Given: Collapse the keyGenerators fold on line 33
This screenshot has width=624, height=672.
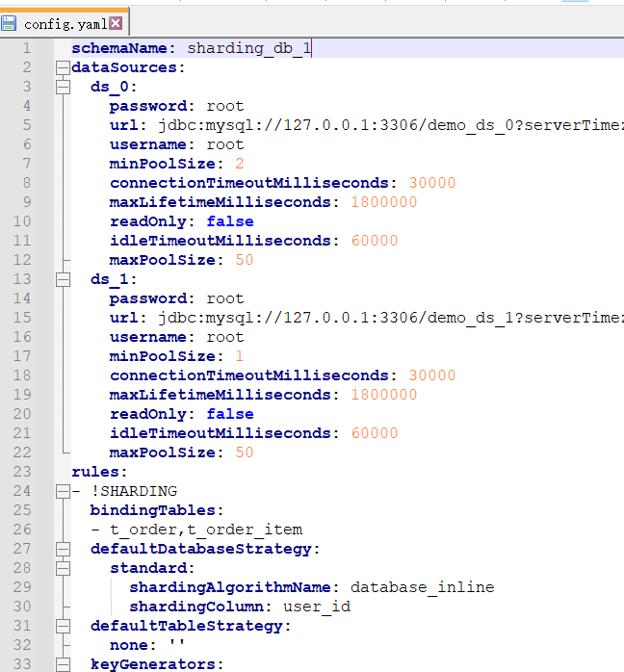Looking at the screenshot, I should (63, 664).
